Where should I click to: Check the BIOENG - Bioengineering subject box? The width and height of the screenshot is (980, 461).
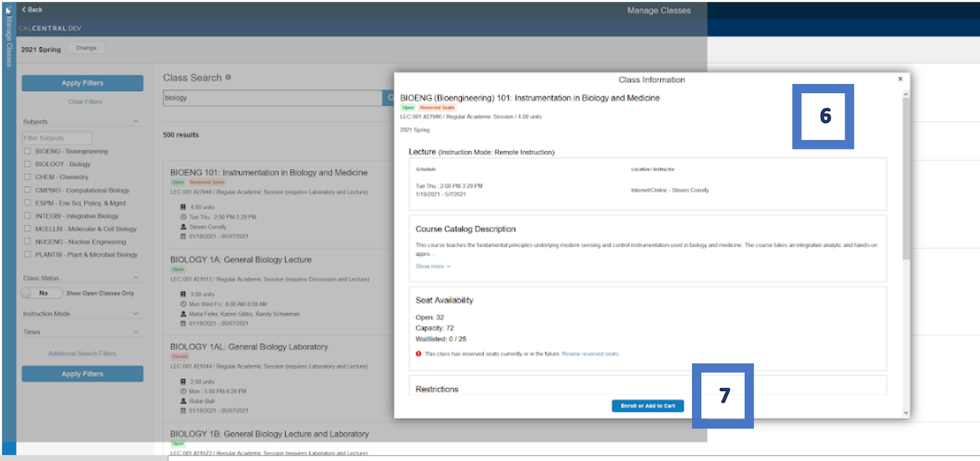pos(27,151)
